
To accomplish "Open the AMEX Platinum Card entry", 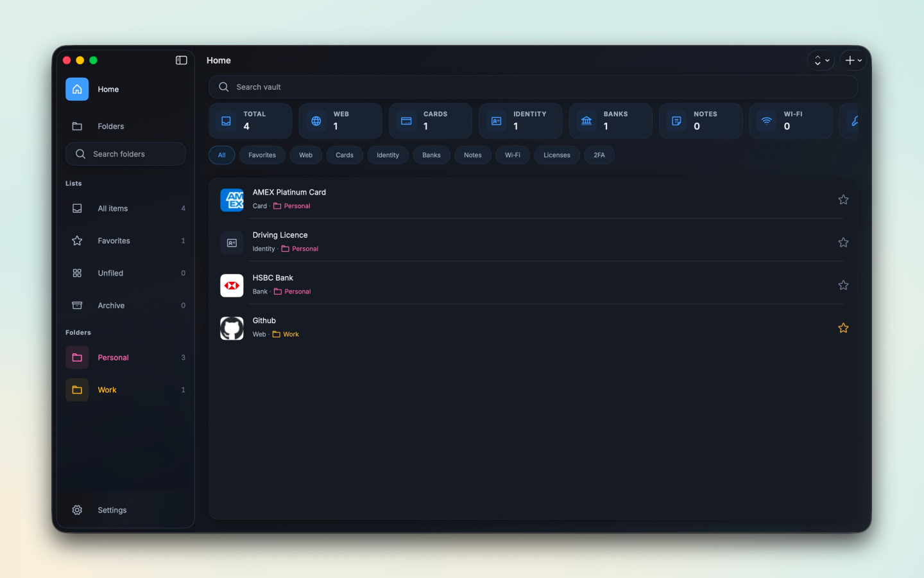I will [533, 200].
